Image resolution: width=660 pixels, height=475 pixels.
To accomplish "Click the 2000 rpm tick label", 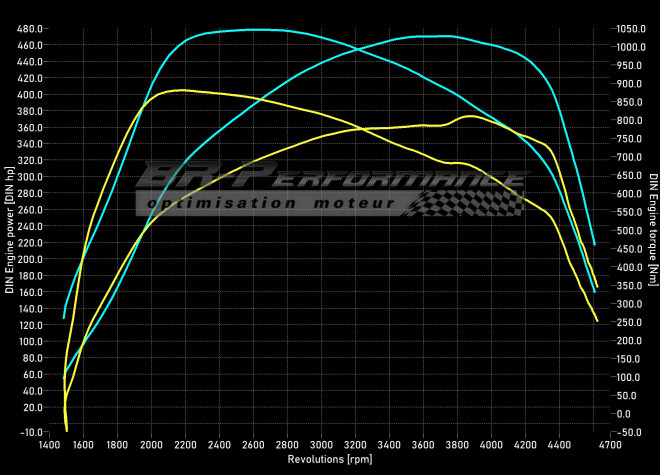I will tap(152, 446).
